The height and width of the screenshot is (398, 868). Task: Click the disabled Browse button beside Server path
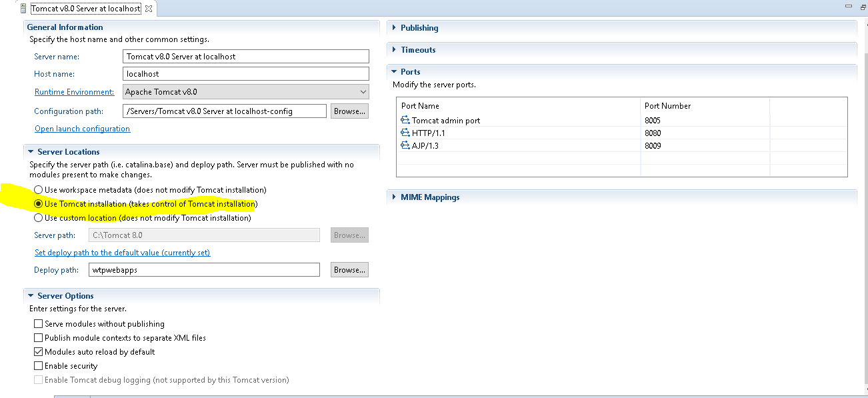[x=349, y=235]
